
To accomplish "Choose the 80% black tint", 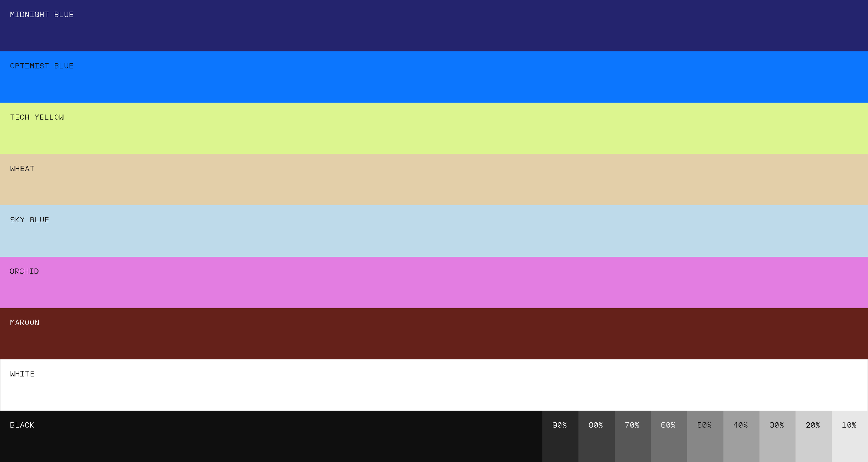I will (597, 436).
